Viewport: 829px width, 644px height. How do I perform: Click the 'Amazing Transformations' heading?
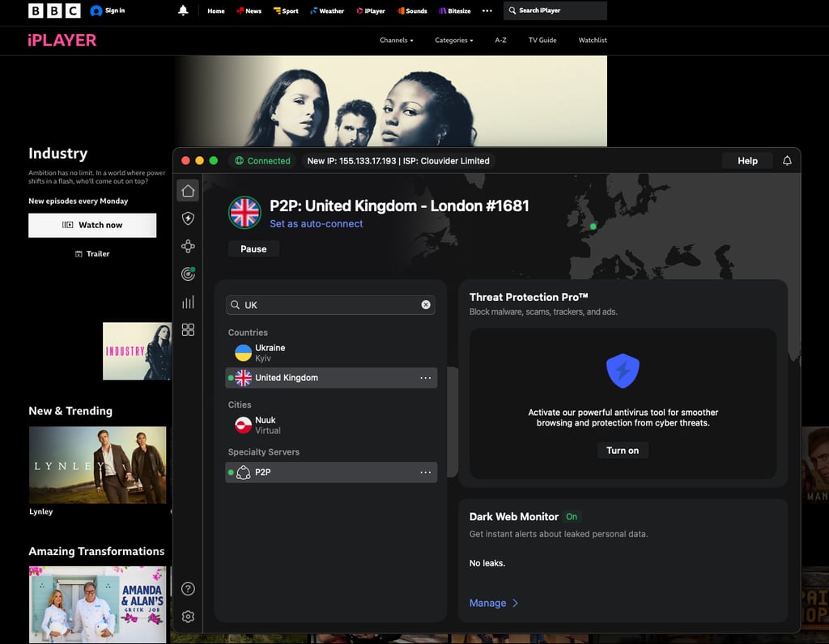[x=96, y=551]
